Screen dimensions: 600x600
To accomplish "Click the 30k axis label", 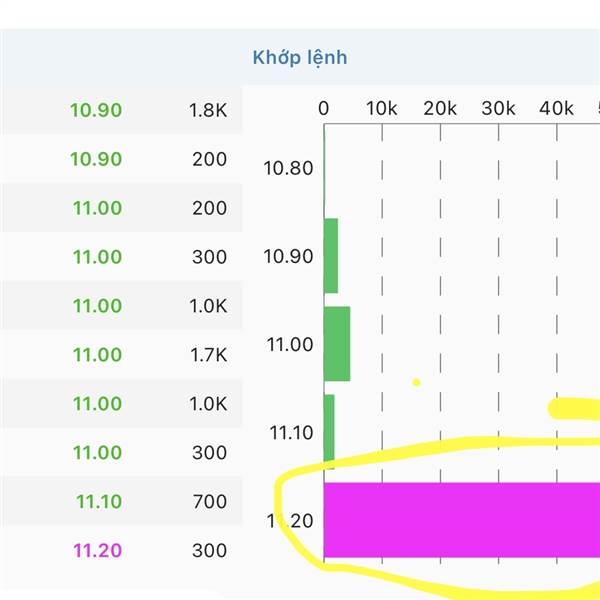I will tap(498, 109).
